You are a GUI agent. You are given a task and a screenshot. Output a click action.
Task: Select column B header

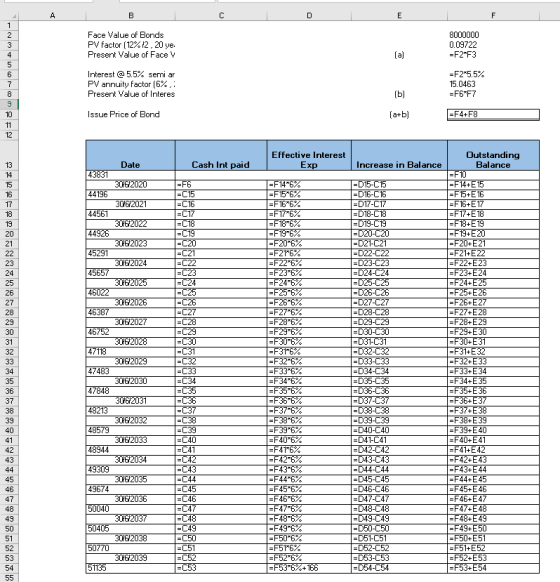[x=131, y=16]
